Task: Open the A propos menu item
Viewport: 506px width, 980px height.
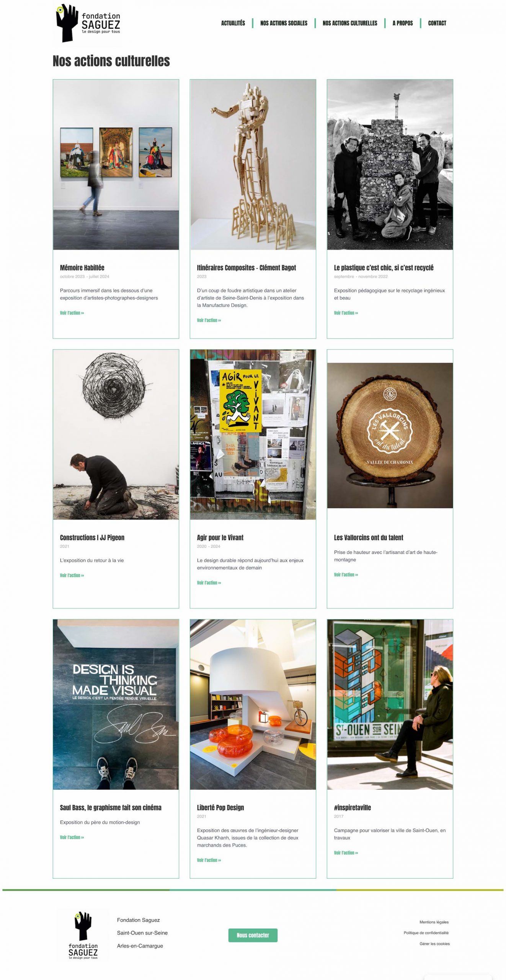Action: pos(403,23)
